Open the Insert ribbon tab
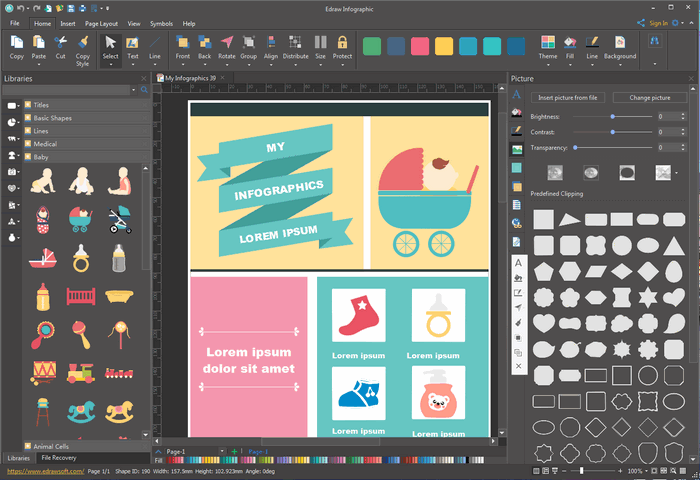Image resolution: width=700 pixels, height=480 pixels. [x=67, y=22]
